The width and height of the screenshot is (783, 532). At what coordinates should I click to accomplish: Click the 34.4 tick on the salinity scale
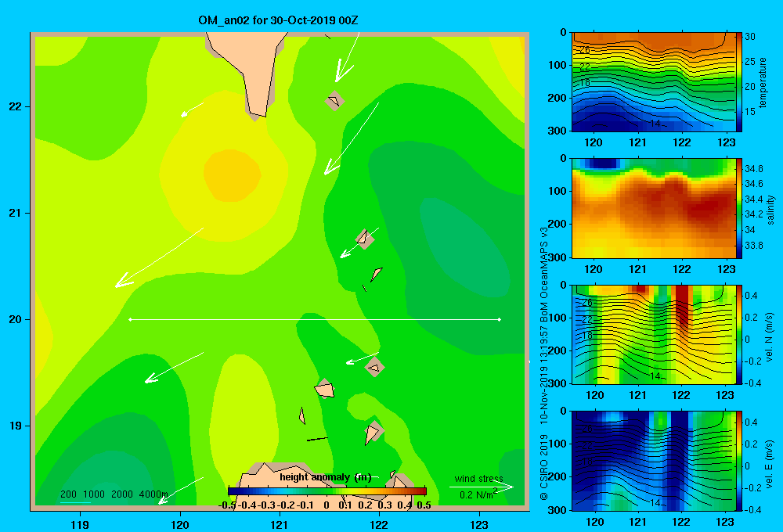(753, 199)
